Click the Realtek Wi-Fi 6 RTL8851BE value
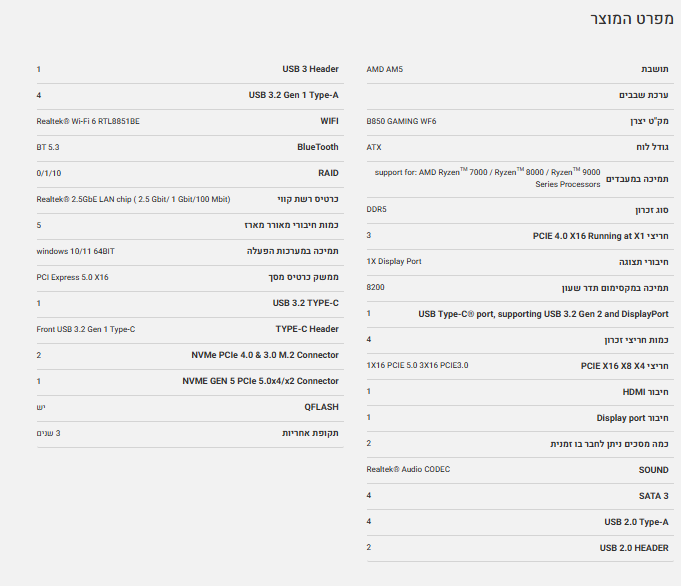Screen dimensions: 681x586 [x=88, y=121]
